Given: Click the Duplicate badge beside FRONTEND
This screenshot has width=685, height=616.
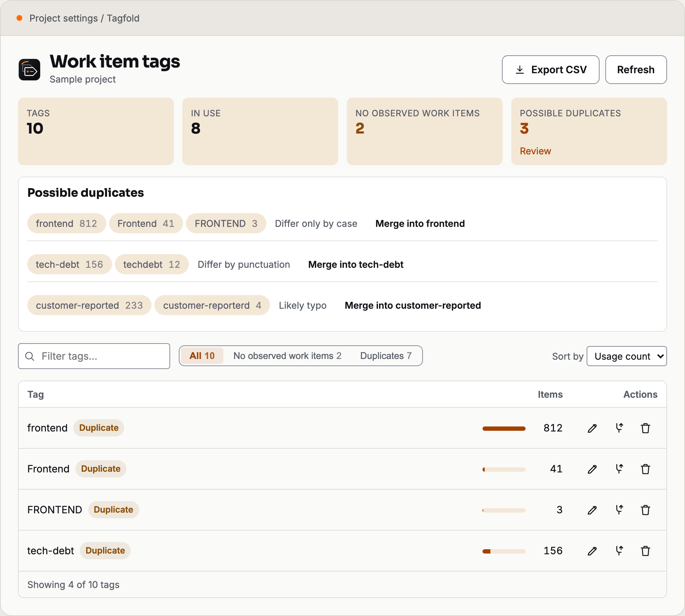Looking at the screenshot, I should tap(113, 510).
